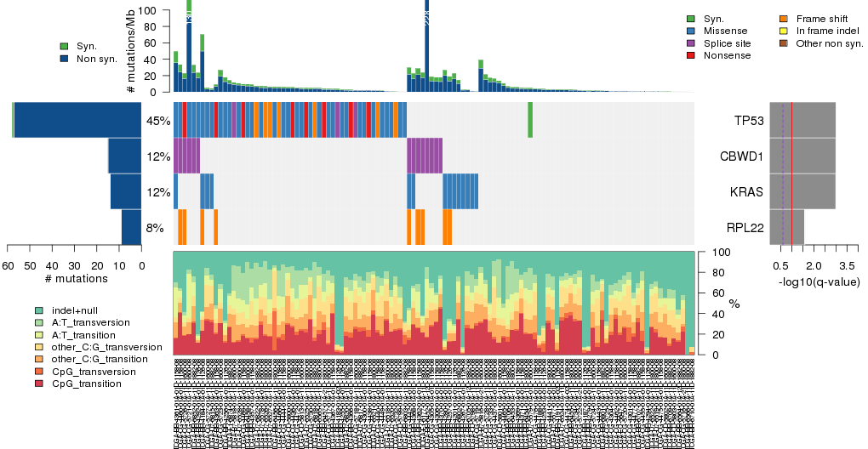This screenshot has width=868, height=449.
Task: Click the '# mutations/Mb' axis title
Action: (131, 49)
